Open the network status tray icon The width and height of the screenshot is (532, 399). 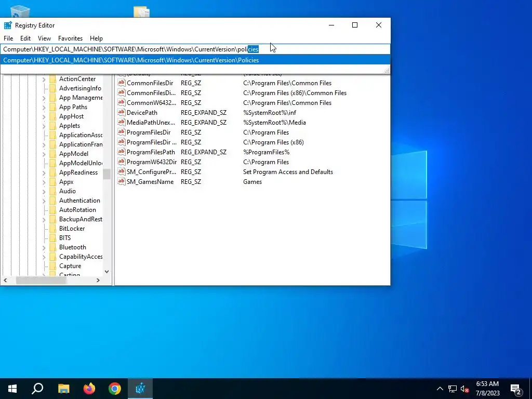453,389
